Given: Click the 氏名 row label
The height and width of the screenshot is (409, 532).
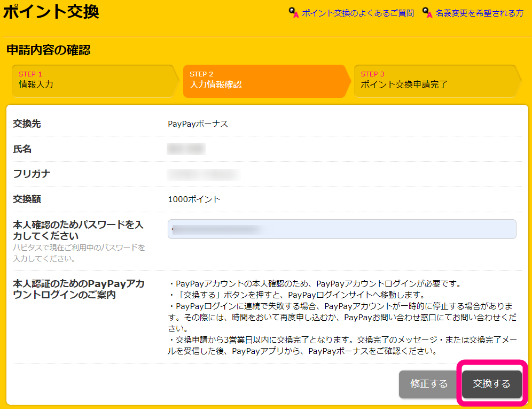Looking at the screenshot, I should (x=22, y=149).
